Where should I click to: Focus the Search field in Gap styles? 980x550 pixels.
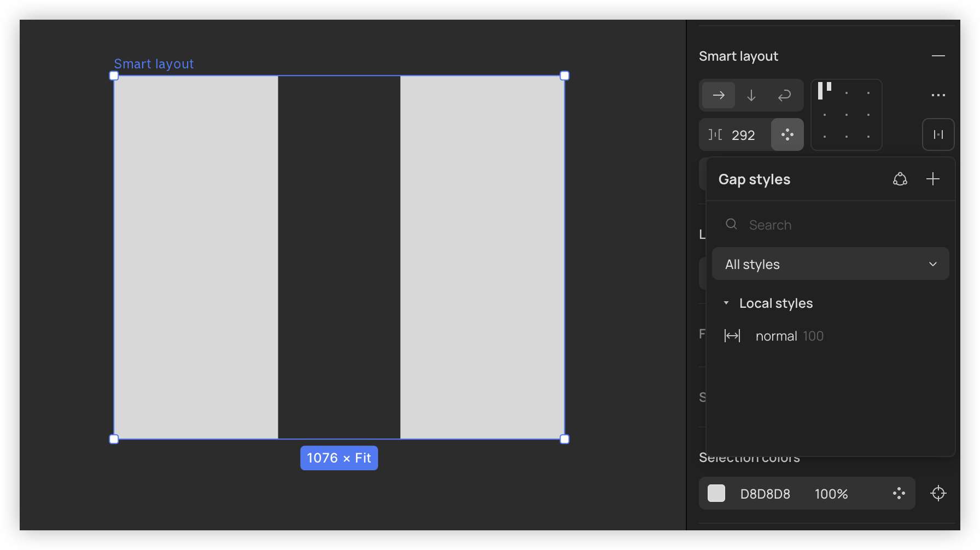831,225
